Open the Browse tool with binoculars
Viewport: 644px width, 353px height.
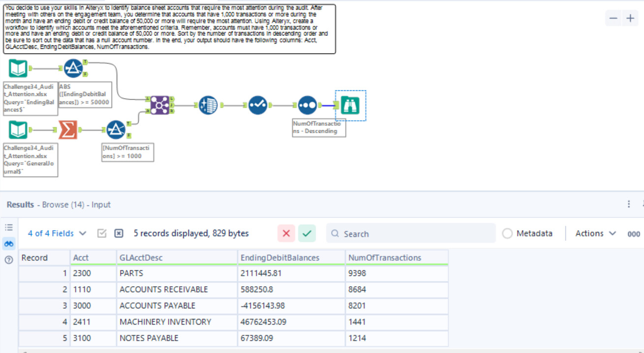350,105
